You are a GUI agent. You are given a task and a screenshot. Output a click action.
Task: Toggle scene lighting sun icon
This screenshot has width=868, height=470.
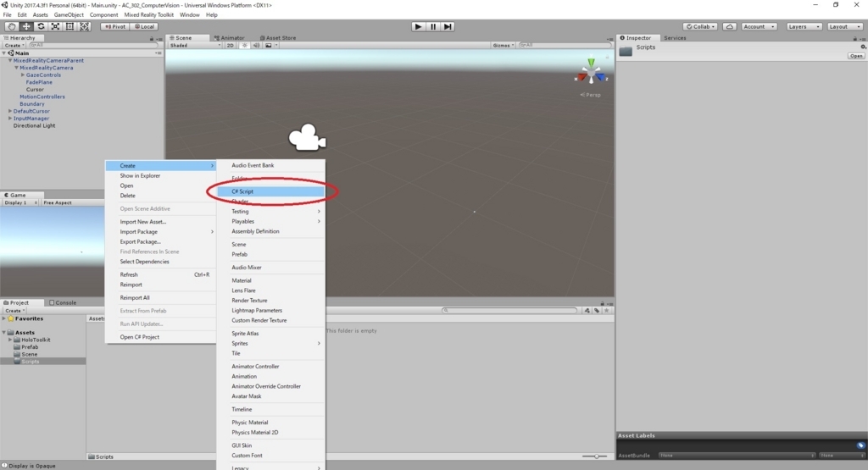(245, 46)
